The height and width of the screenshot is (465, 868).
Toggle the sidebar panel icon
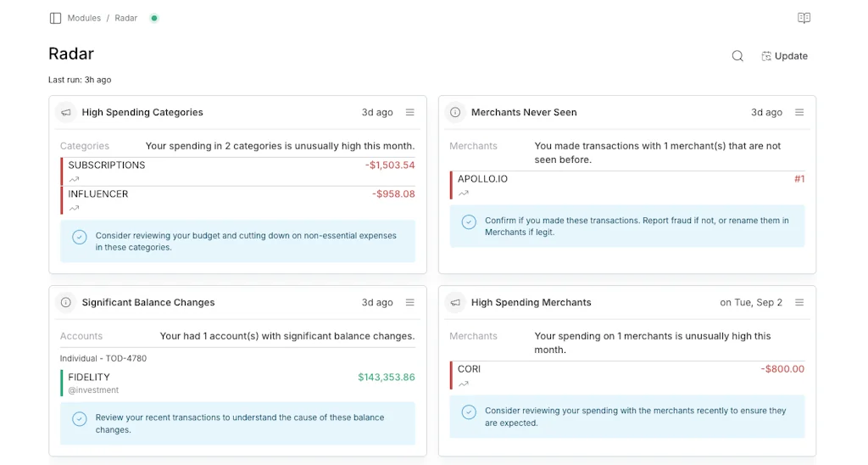click(x=55, y=18)
